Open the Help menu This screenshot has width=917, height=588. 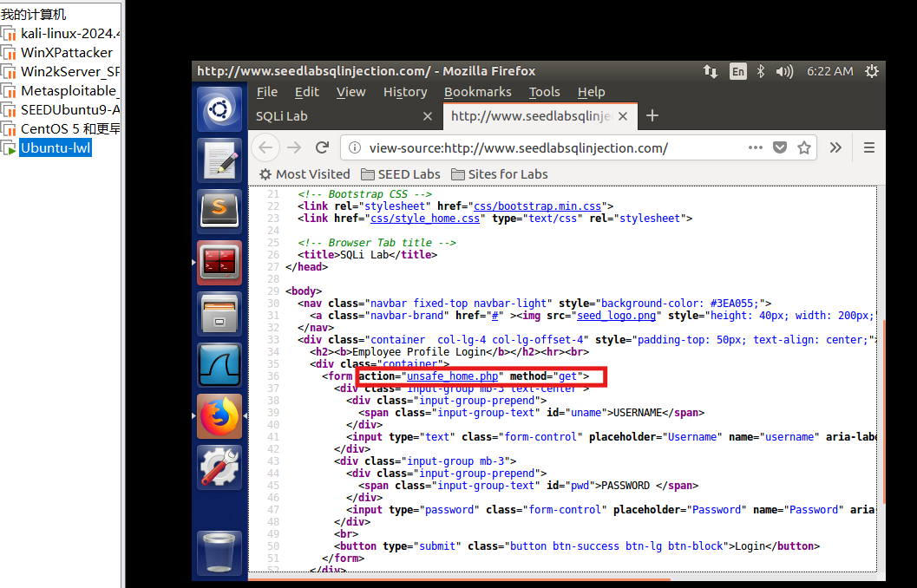point(592,92)
